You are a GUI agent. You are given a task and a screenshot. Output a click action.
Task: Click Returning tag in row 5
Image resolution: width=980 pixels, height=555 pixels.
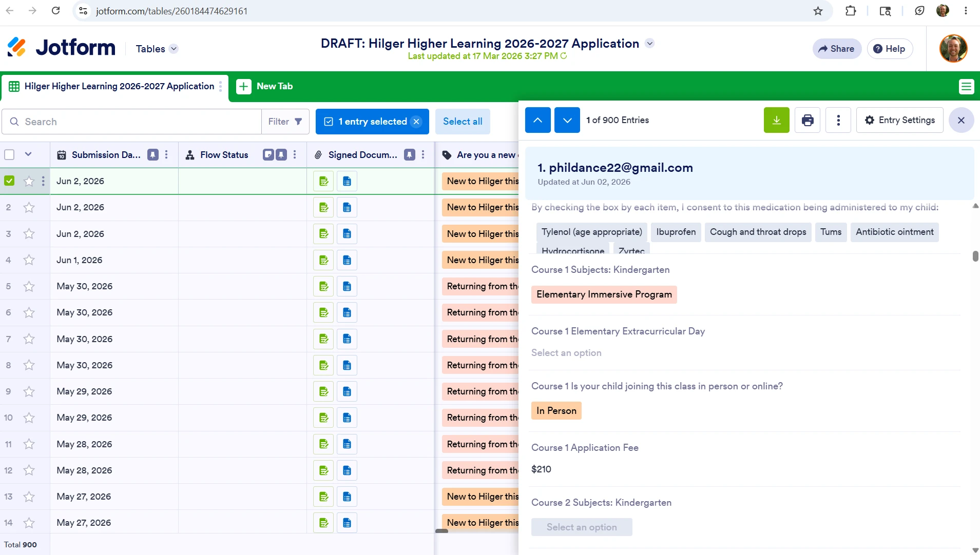[481, 286]
